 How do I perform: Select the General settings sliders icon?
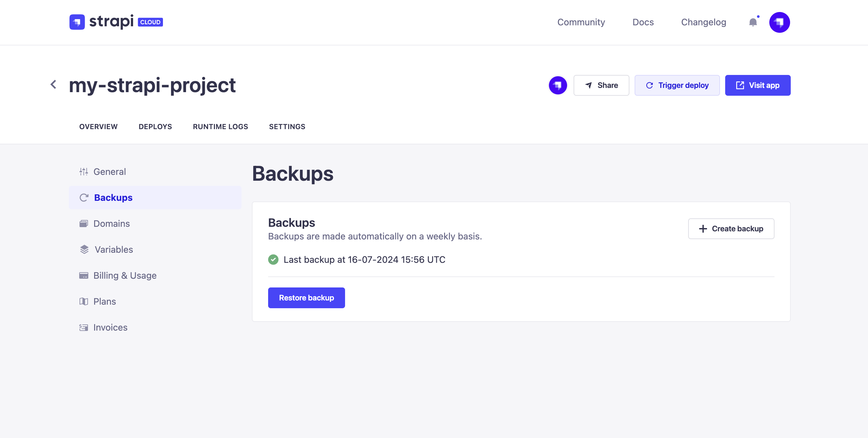(x=83, y=172)
